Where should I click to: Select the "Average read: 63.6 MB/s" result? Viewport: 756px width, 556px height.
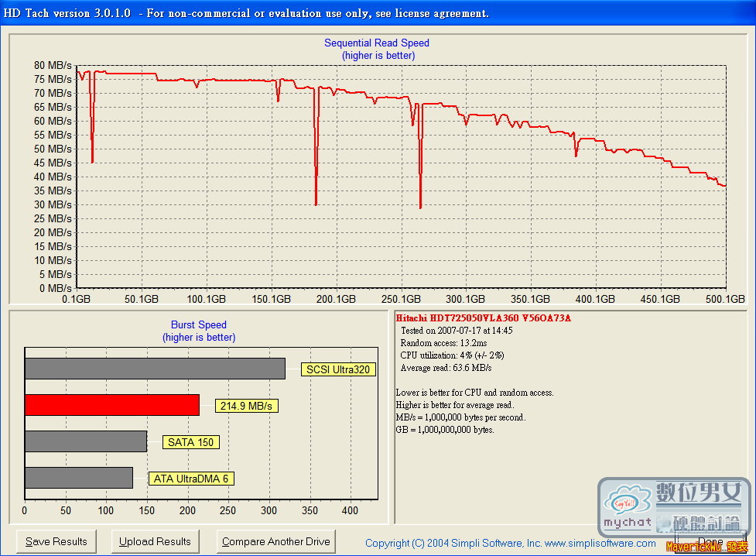tap(446, 368)
